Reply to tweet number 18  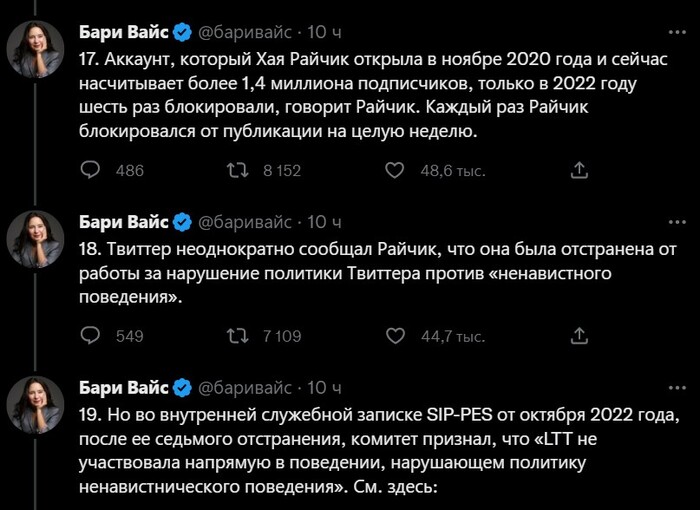[x=90, y=336]
